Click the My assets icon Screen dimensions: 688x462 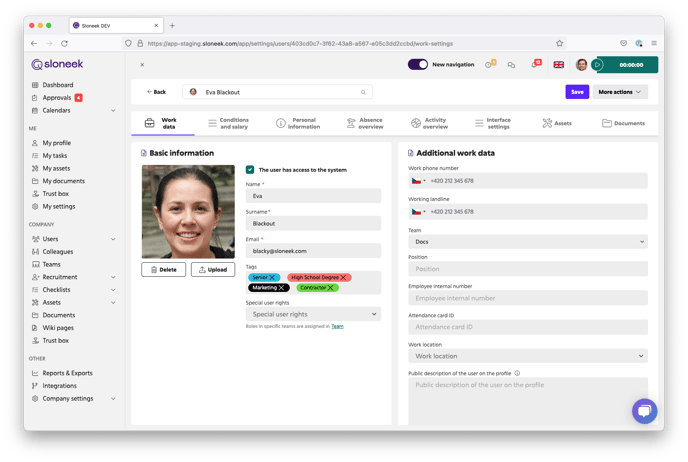click(35, 168)
